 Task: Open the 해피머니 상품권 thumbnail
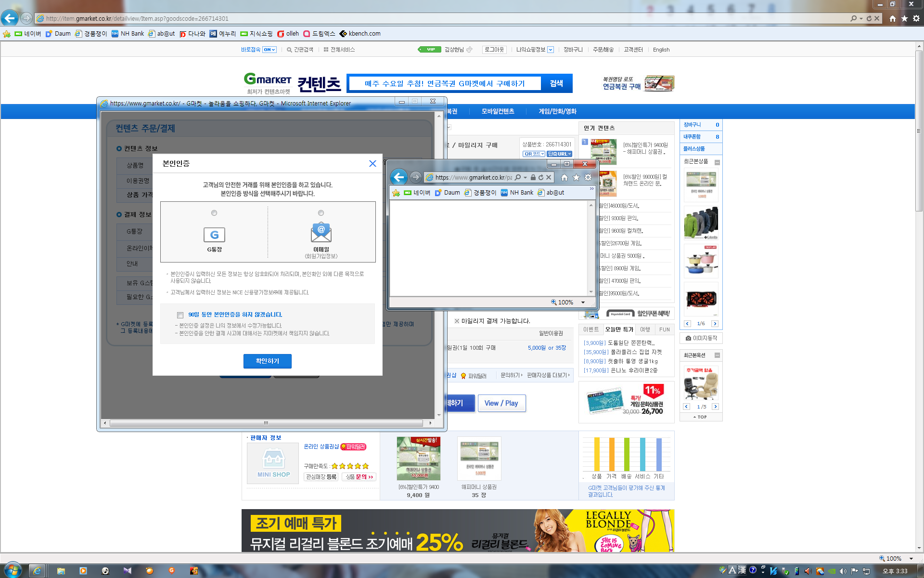[x=479, y=459]
